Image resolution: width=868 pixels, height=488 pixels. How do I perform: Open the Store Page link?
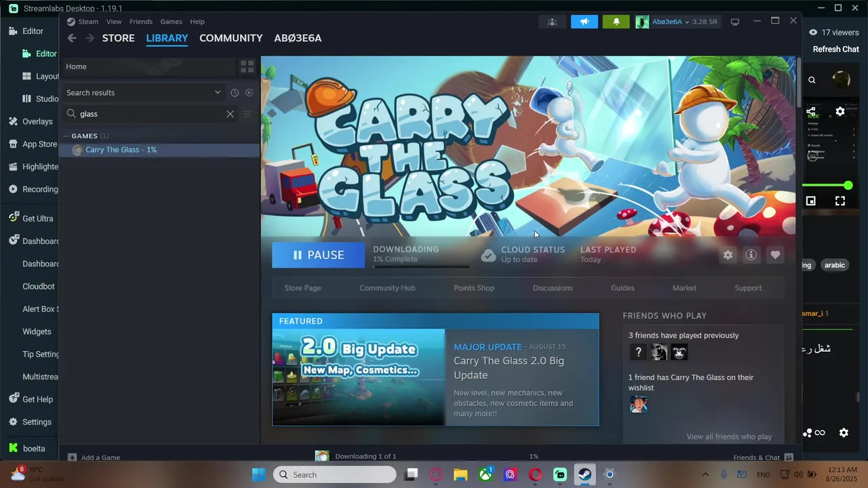coord(302,288)
